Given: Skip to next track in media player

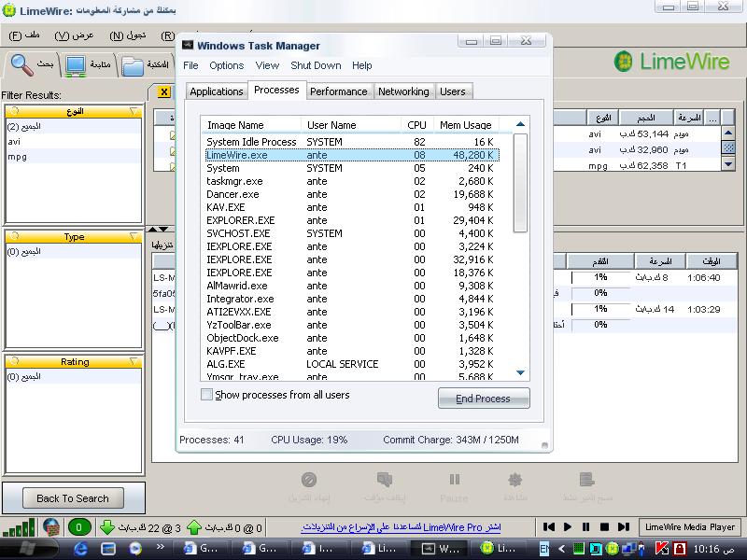Looking at the screenshot, I should 623,526.
